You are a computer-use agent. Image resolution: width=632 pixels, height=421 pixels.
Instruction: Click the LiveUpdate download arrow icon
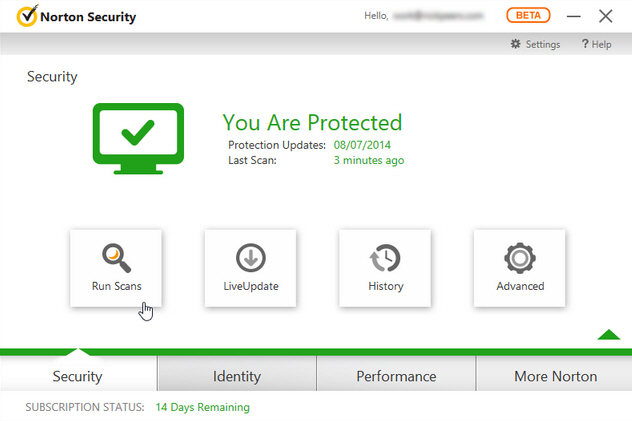(250, 258)
